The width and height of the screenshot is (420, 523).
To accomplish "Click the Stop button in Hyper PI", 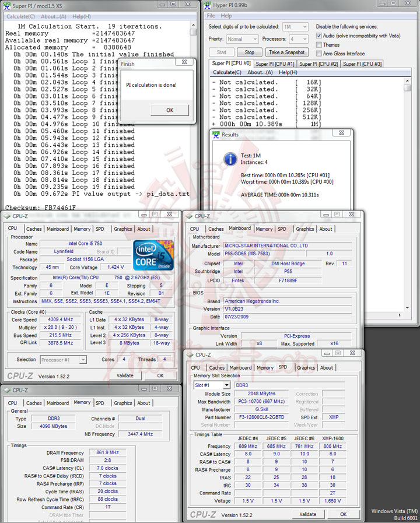I will pyautogui.click(x=249, y=52).
